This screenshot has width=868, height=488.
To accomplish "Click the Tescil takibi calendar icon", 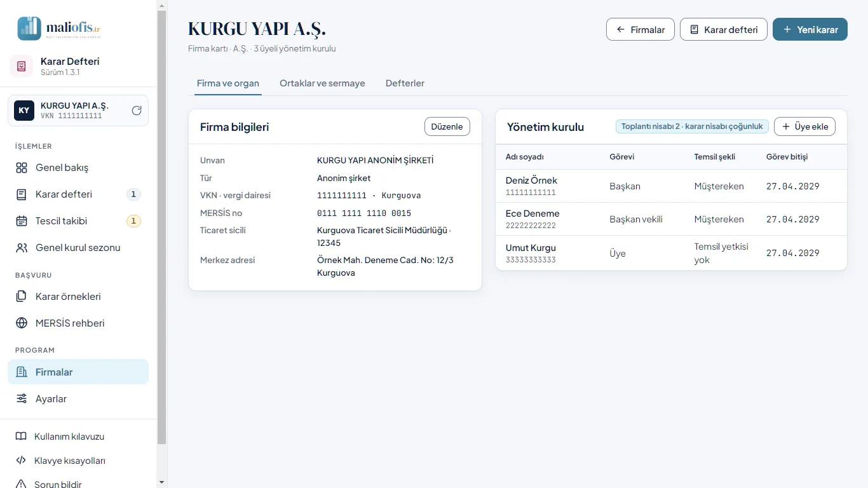I will coord(22,221).
